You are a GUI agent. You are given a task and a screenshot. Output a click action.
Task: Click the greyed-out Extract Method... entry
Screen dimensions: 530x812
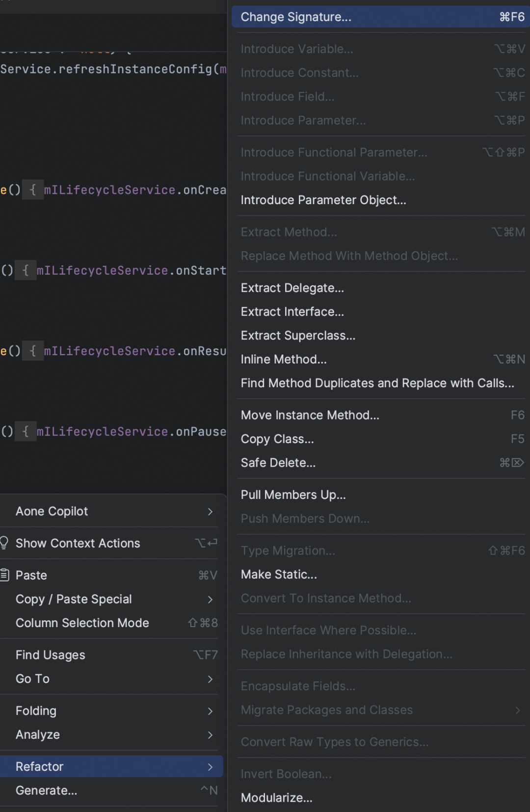(381, 232)
